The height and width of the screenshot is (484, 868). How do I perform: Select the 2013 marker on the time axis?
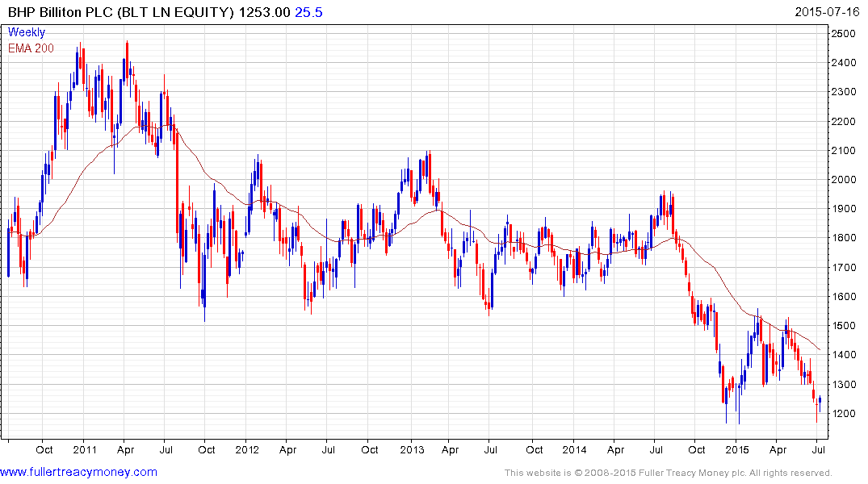coord(412,449)
